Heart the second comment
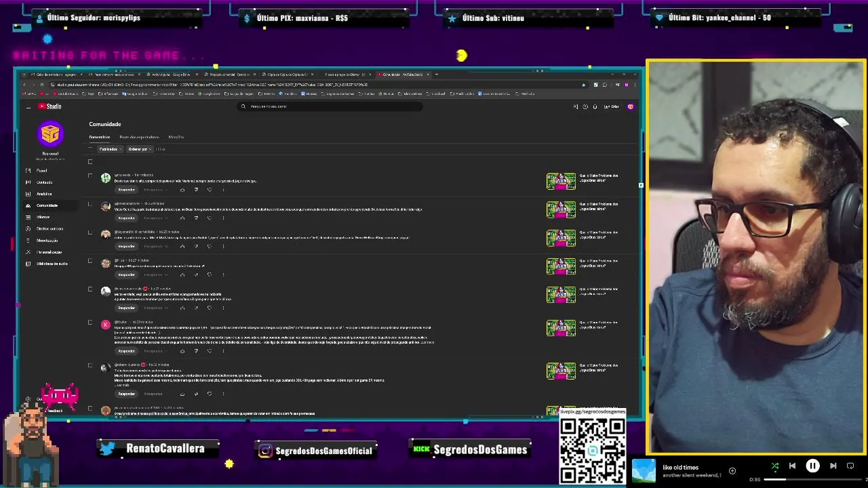 click(210, 218)
